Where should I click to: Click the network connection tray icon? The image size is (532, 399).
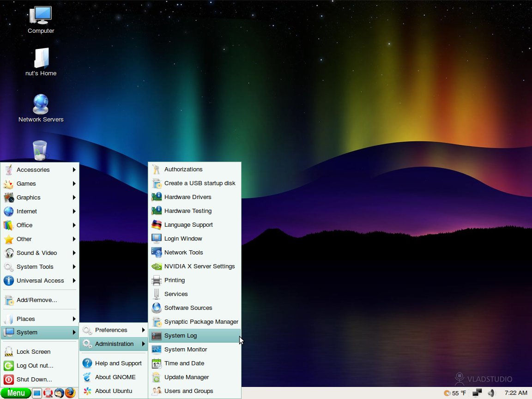coord(477,393)
